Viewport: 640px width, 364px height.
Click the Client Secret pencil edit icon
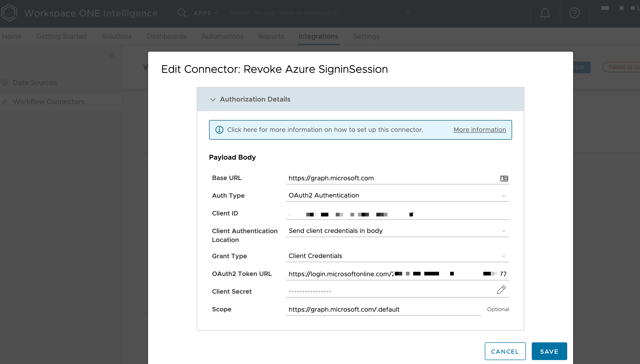(x=501, y=290)
